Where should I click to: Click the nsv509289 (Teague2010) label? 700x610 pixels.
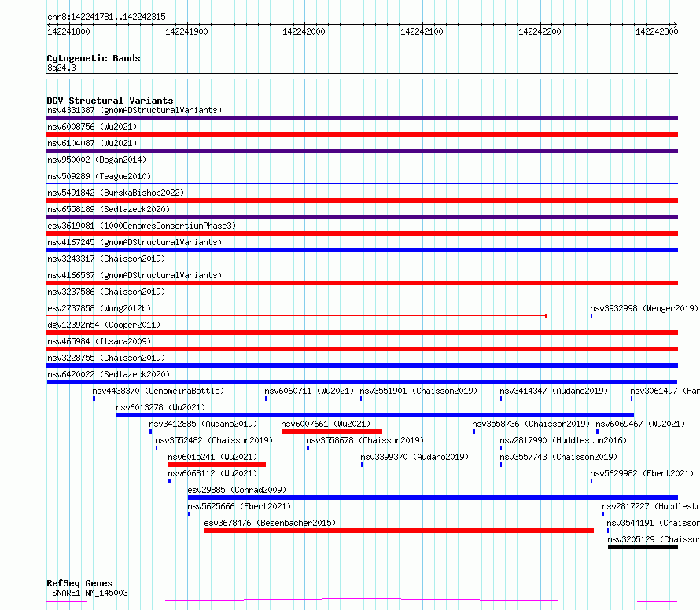click(99, 176)
